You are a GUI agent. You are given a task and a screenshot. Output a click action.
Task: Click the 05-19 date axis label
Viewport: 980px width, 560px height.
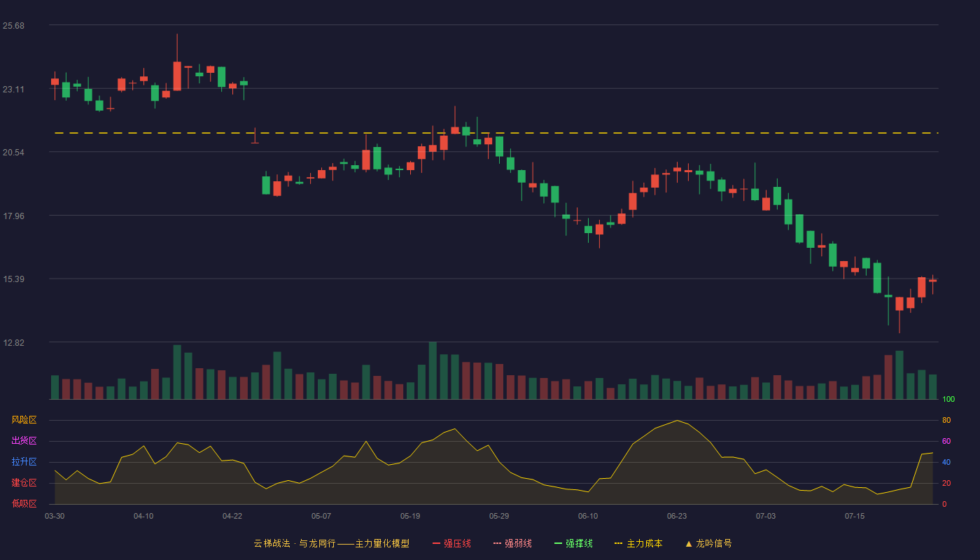pos(410,516)
